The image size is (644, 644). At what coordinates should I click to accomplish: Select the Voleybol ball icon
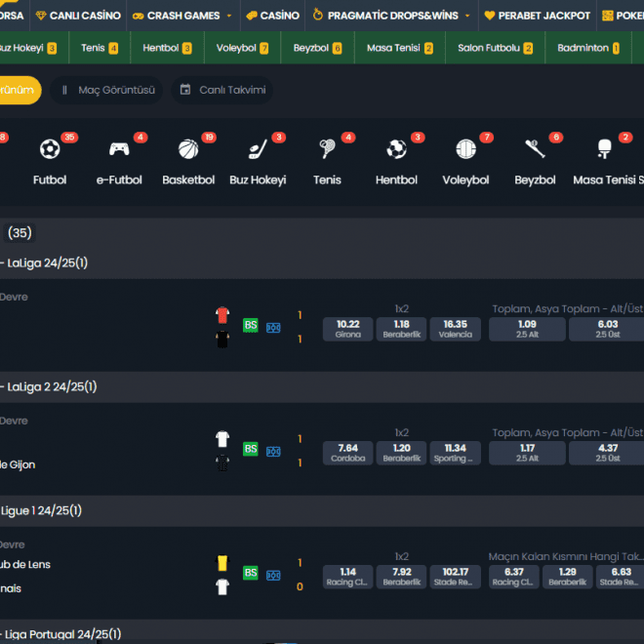[465, 148]
